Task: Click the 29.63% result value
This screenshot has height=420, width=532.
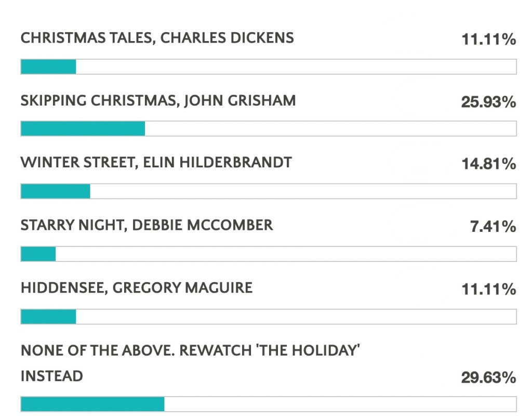Action: click(x=488, y=377)
